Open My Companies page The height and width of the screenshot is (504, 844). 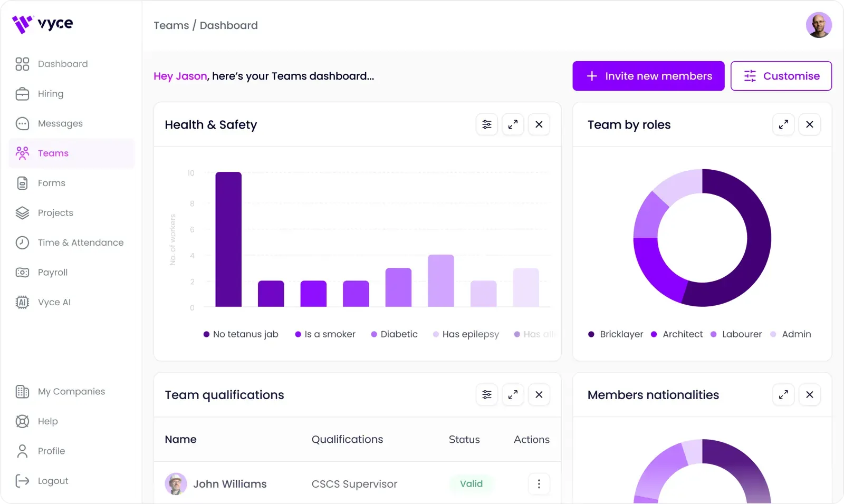click(72, 392)
